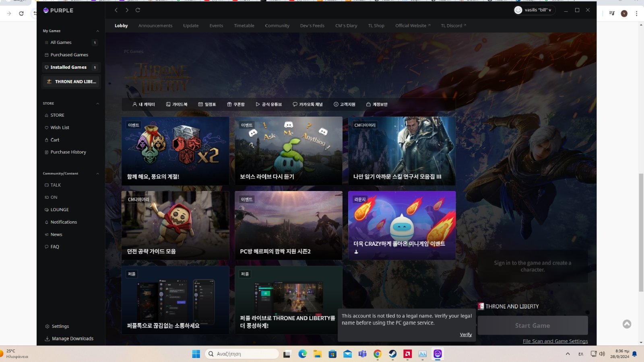Click the Start Game button
This screenshot has height=362, width=644.
pos(533,325)
